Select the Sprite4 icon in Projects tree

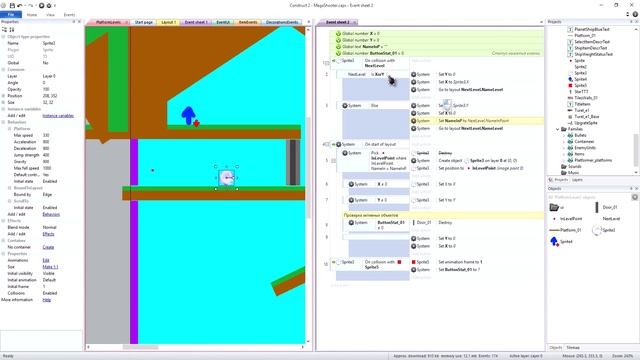(571, 79)
